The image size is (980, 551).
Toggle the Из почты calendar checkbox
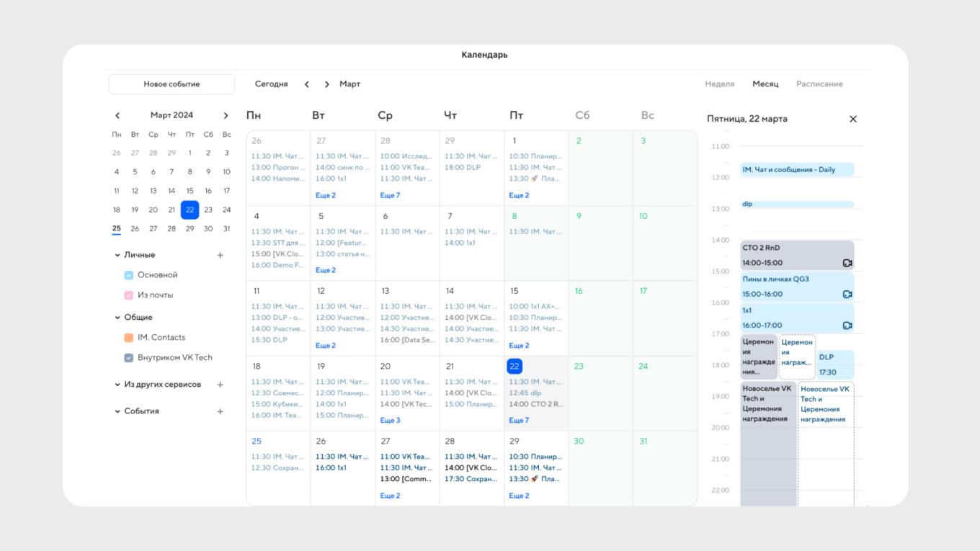(128, 295)
